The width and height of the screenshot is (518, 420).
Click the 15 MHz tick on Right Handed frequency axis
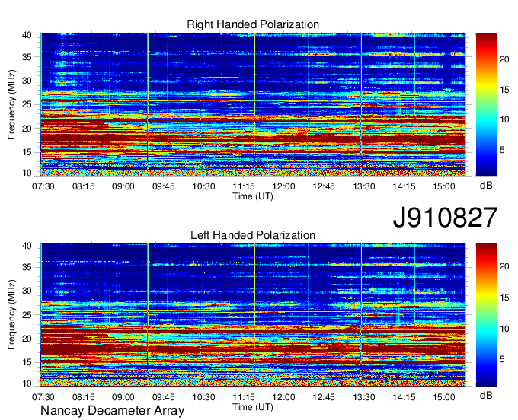27,152
